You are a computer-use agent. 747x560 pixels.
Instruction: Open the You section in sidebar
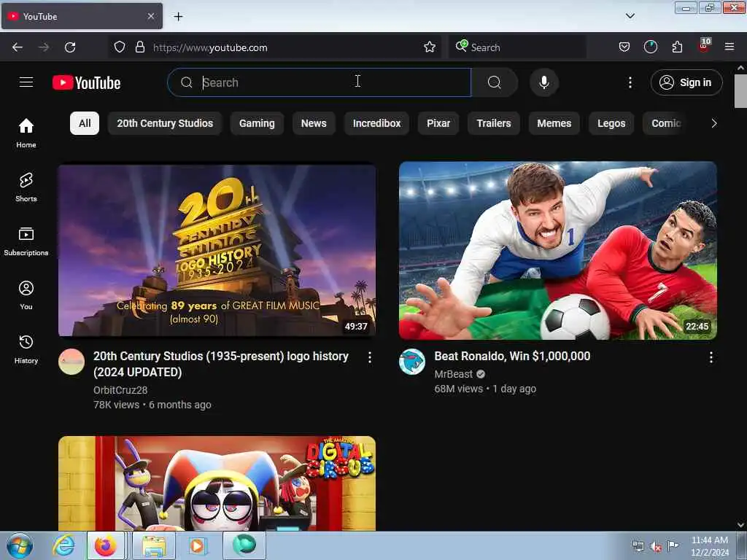point(26,295)
